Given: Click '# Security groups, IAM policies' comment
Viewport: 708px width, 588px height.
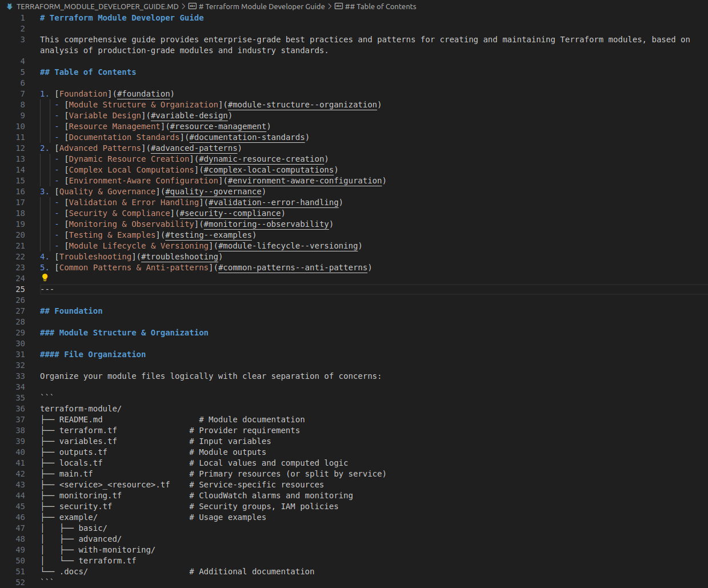Looking at the screenshot, I should point(263,506).
